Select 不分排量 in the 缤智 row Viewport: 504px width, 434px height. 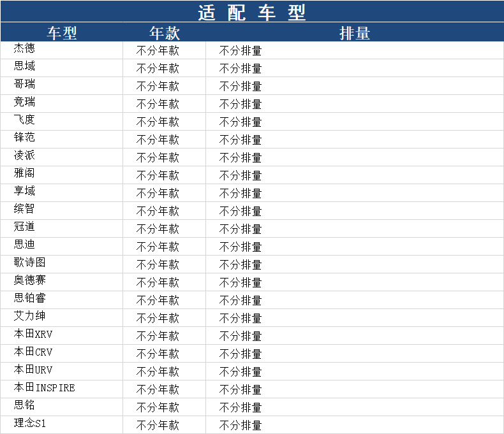point(241,211)
